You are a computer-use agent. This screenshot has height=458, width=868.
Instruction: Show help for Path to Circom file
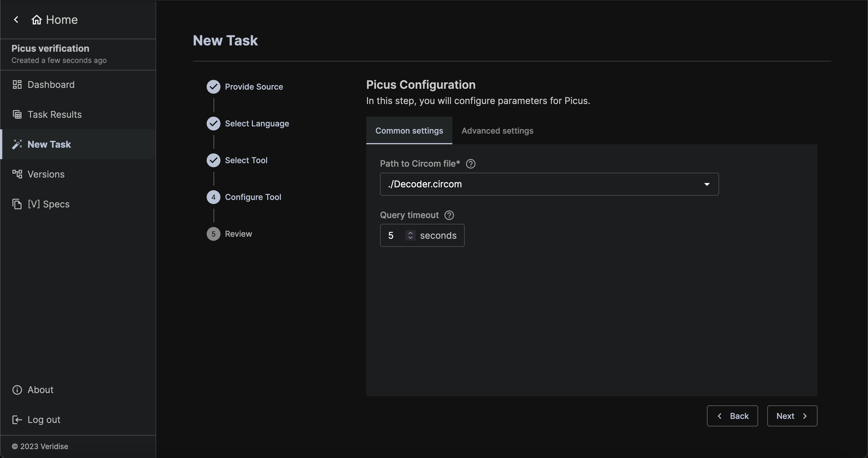(x=470, y=164)
